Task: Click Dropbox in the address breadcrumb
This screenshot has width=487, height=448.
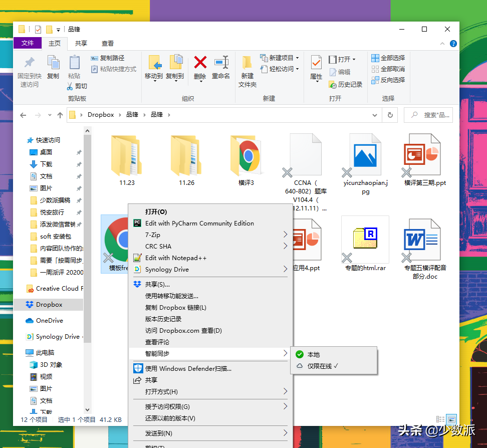Action: point(101,115)
